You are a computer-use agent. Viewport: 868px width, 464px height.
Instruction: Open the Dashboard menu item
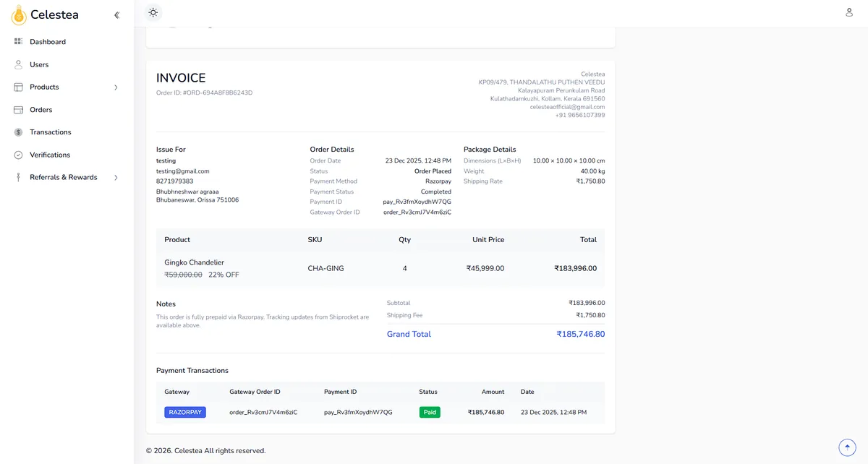pos(48,42)
